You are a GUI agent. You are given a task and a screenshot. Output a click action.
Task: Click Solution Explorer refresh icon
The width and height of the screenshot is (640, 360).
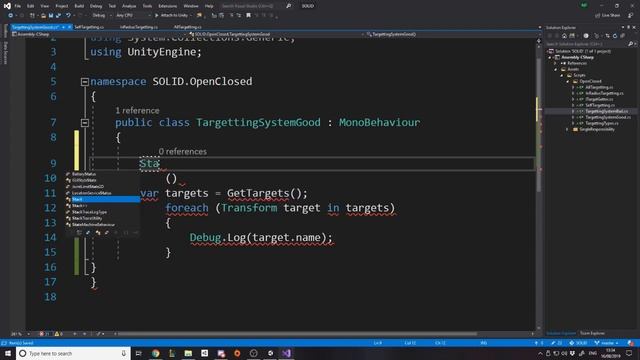click(x=615, y=36)
